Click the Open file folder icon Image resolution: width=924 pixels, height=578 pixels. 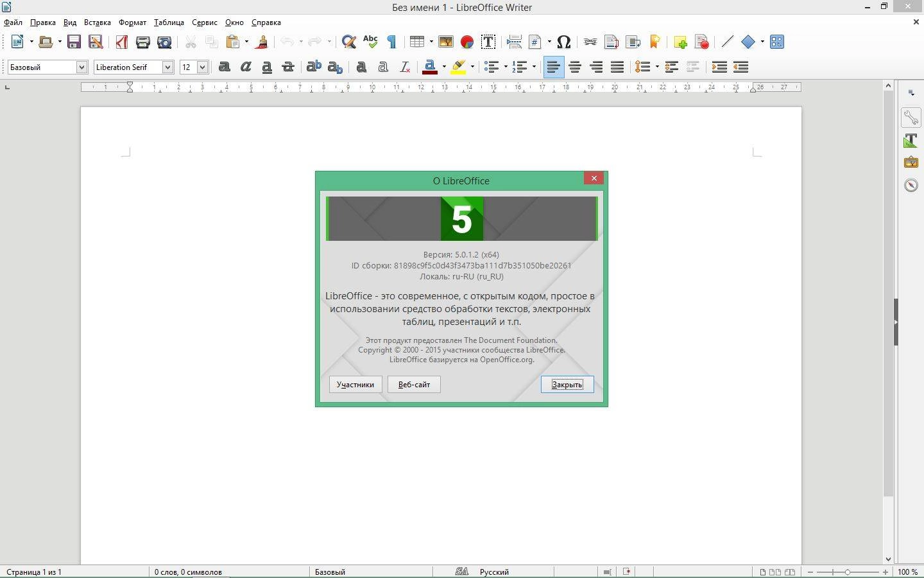click(x=45, y=42)
